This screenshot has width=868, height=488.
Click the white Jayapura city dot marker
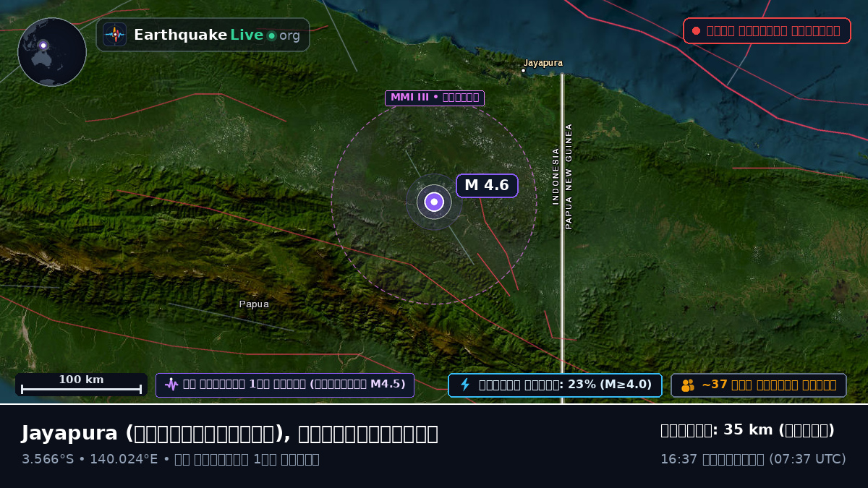(523, 71)
